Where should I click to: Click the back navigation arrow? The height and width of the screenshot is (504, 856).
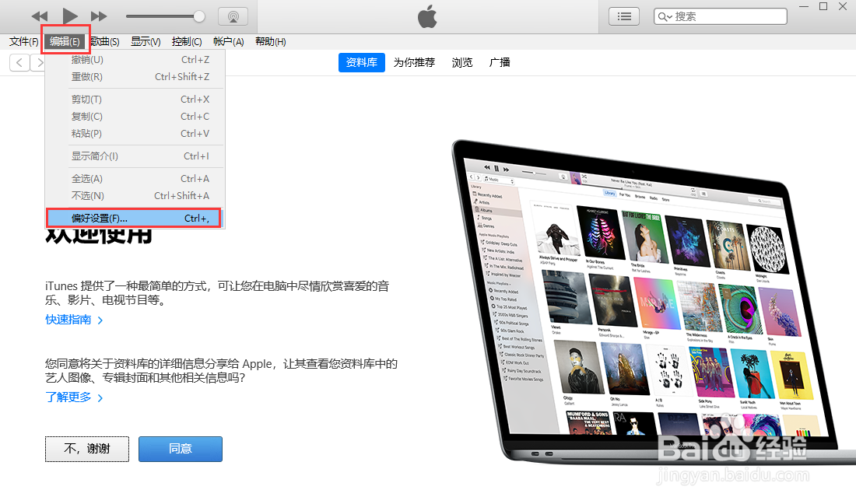(x=19, y=63)
